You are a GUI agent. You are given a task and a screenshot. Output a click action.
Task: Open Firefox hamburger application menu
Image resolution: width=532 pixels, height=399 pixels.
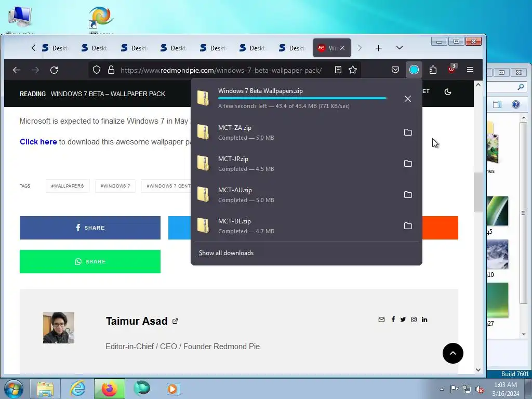[x=470, y=70]
